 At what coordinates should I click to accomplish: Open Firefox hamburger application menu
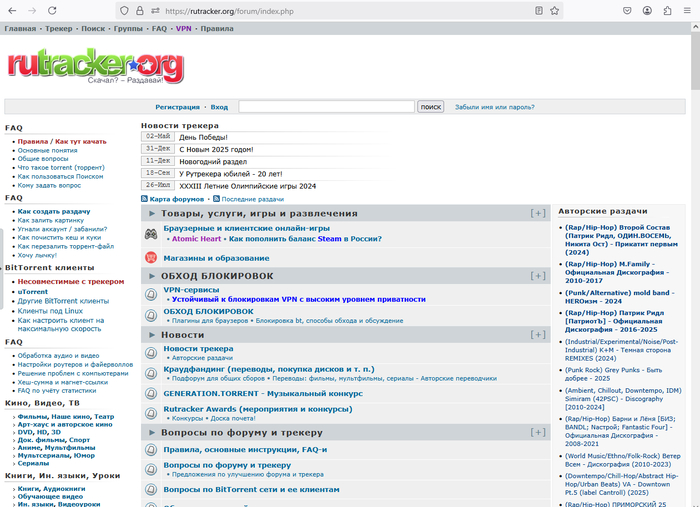[688, 11]
